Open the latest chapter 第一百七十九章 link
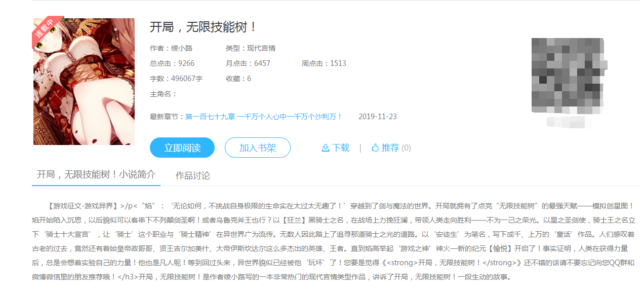This screenshot has width=644, height=289. tap(263, 117)
